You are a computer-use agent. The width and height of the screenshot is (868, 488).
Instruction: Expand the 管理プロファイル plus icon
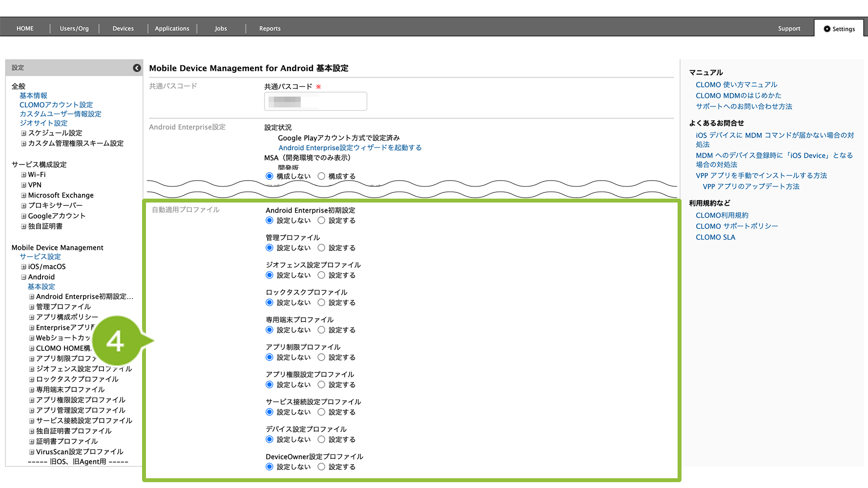pyautogui.click(x=32, y=307)
